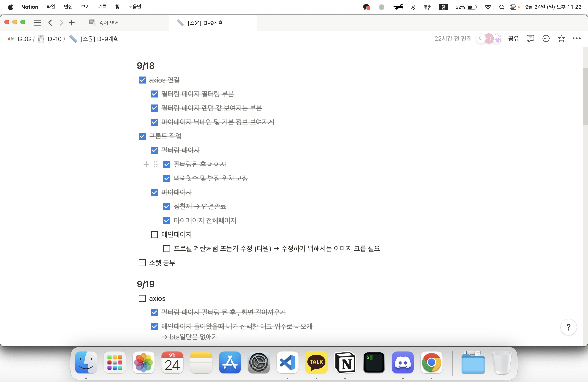Viewport: 588px width, 382px height.
Task: Open the comments panel icon
Action: (530, 39)
